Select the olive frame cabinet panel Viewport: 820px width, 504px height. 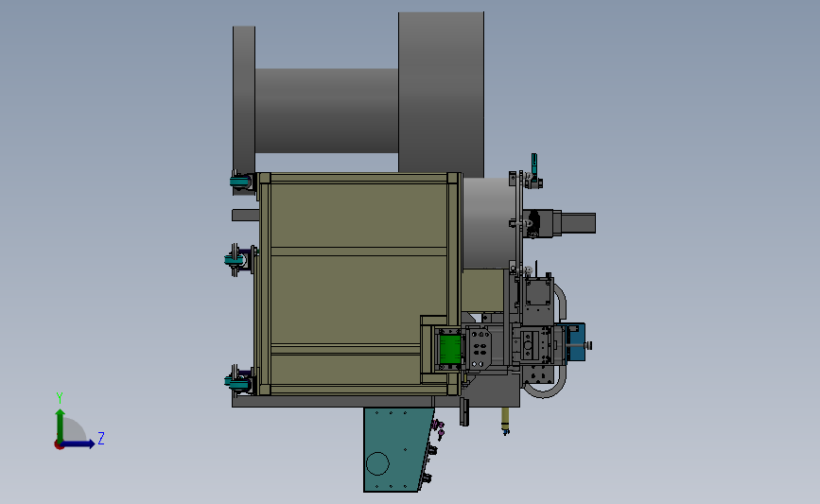point(358,283)
